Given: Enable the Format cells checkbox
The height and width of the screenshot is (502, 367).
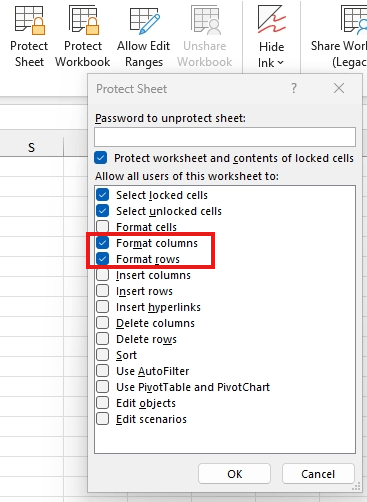Looking at the screenshot, I should (x=103, y=227).
